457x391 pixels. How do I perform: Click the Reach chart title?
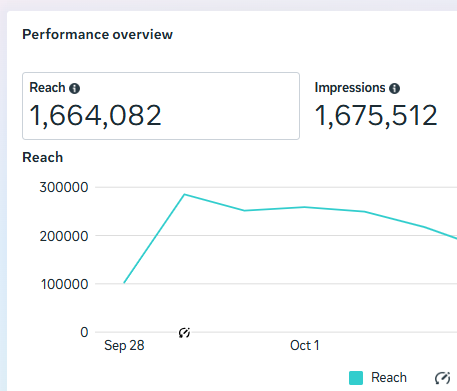click(x=42, y=157)
